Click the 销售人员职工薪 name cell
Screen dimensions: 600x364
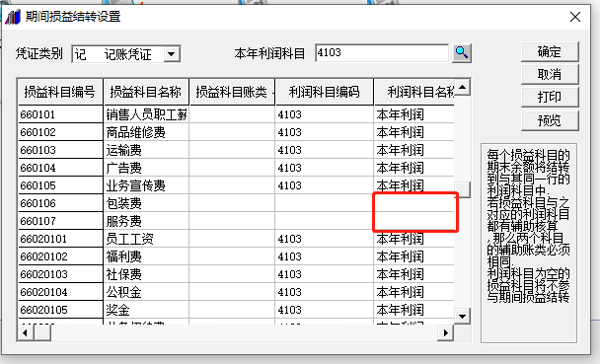pyautogui.click(x=146, y=114)
